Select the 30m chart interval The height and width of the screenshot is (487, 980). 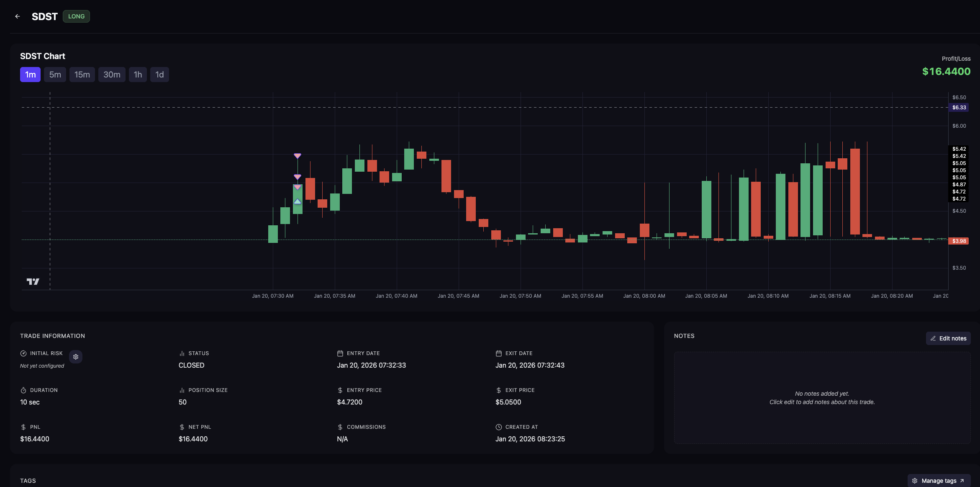pos(112,75)
